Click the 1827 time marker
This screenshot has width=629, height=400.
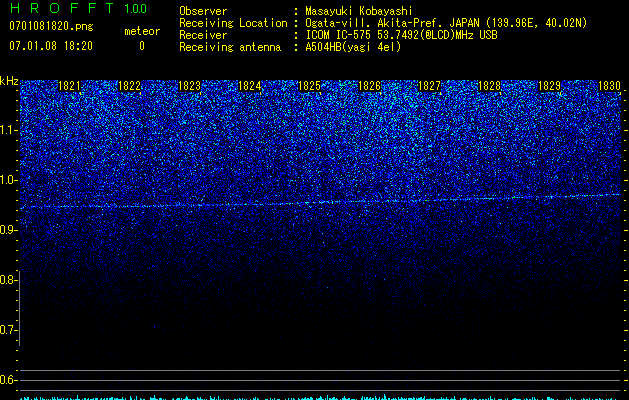pyautogui.click(x=429, y=86)
